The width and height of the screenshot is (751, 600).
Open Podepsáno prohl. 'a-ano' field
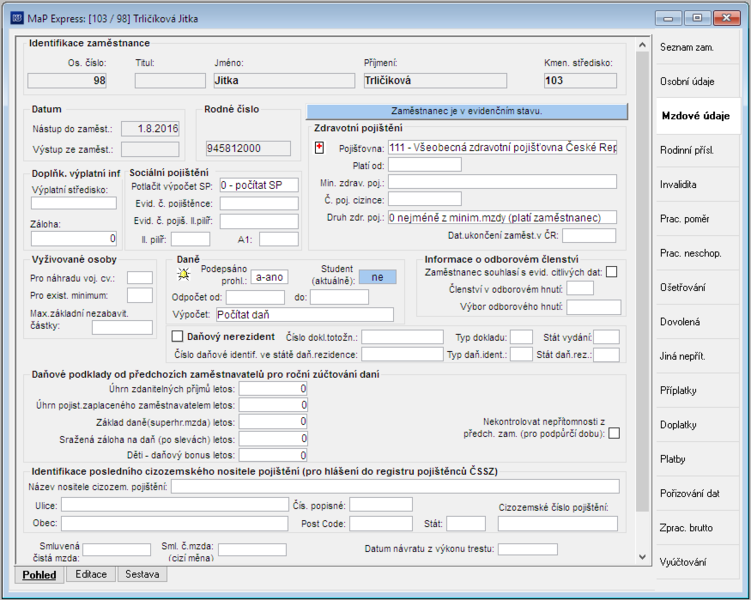coord(269,277)
